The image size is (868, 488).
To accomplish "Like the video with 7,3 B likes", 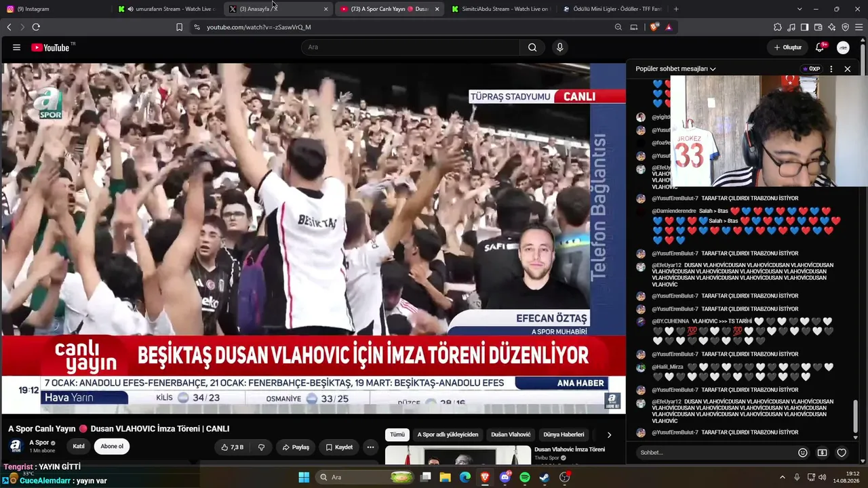I will (x=231, y=447).
